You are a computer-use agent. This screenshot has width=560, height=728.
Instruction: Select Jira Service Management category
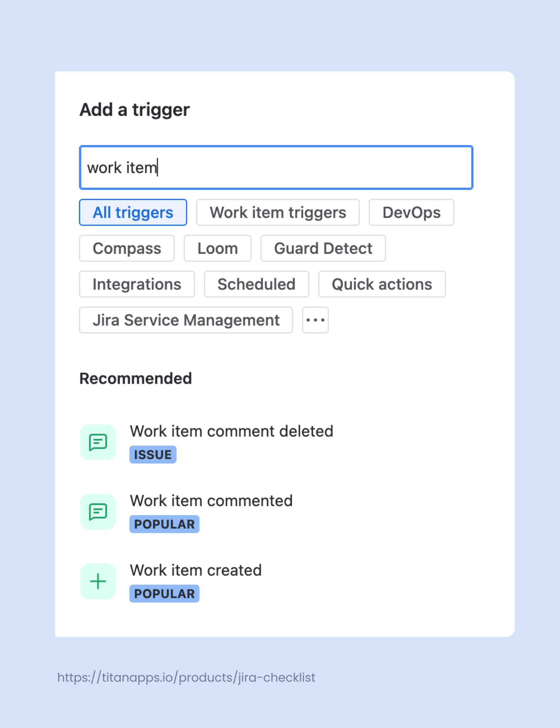186,320
